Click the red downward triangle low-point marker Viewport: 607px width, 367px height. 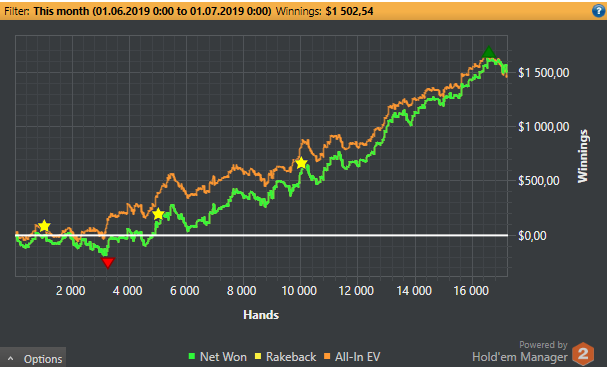click(108, 263)
